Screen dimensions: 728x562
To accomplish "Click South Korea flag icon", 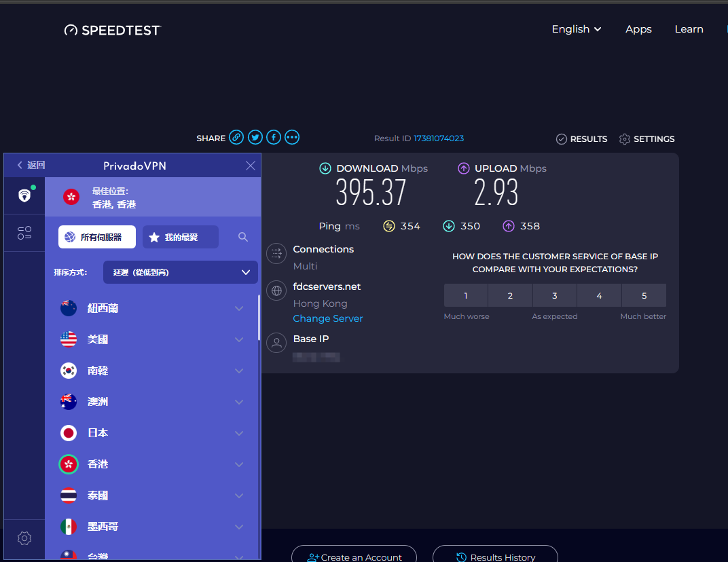I will click(x=69, y=371).
